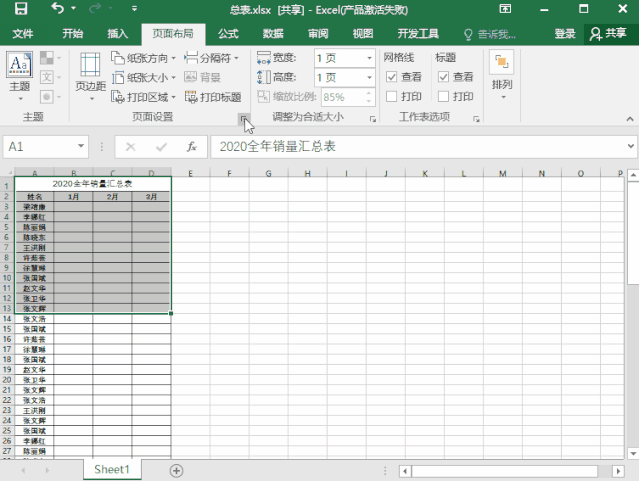Screen dimensions: 639x481
Task: Collapse the ribbon with the chevron
Action: click(630, 119)
